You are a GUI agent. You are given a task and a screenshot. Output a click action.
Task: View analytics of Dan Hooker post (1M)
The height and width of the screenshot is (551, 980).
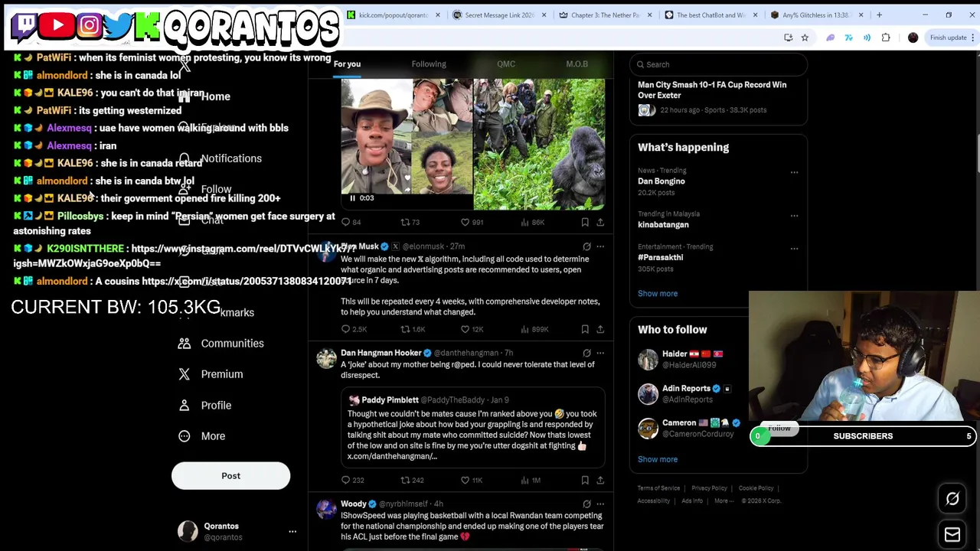pyautogui.click(x=531, y=480)
